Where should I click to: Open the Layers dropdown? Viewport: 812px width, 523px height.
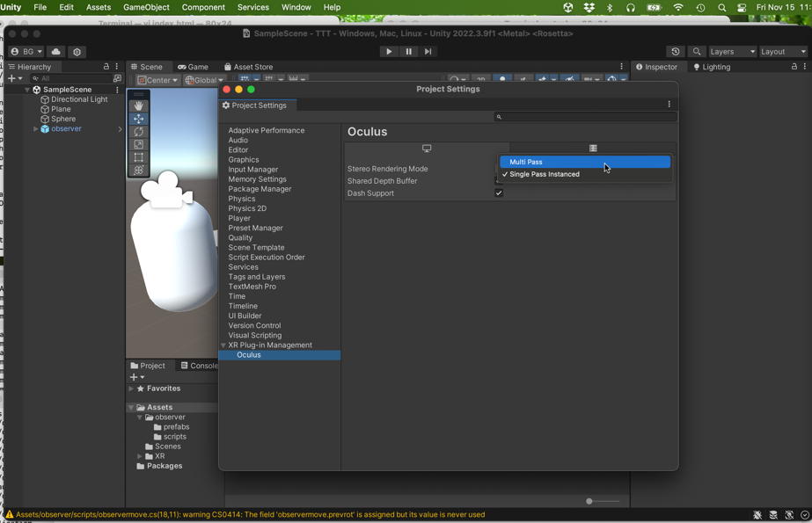[x=732, y=52]
